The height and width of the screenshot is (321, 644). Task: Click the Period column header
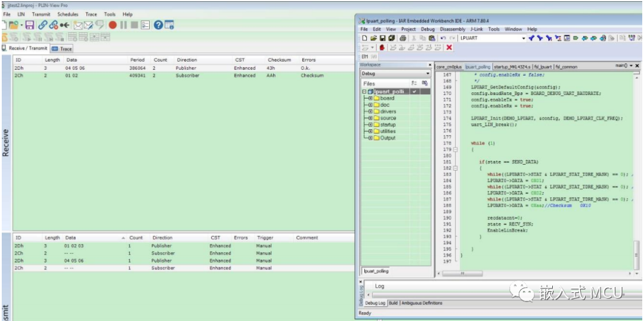tap(138, 60)
